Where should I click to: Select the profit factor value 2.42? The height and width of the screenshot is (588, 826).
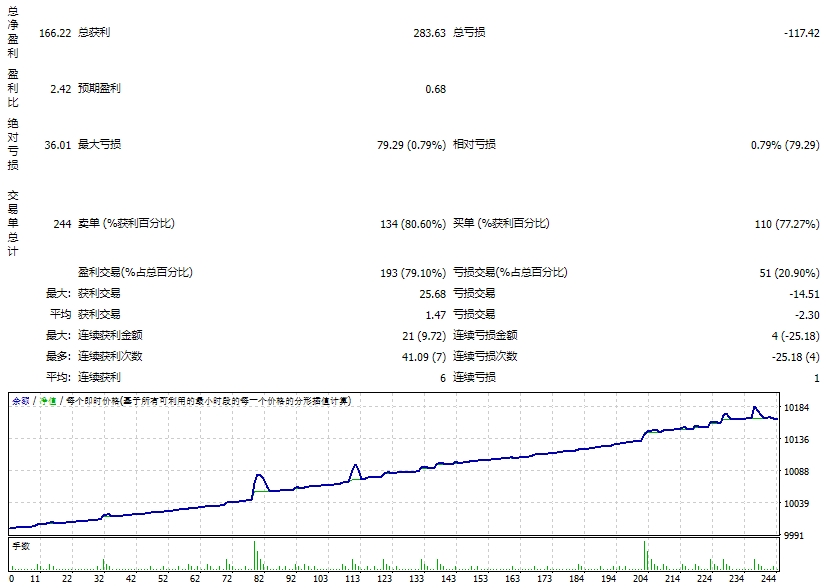(x=59, y=89)
